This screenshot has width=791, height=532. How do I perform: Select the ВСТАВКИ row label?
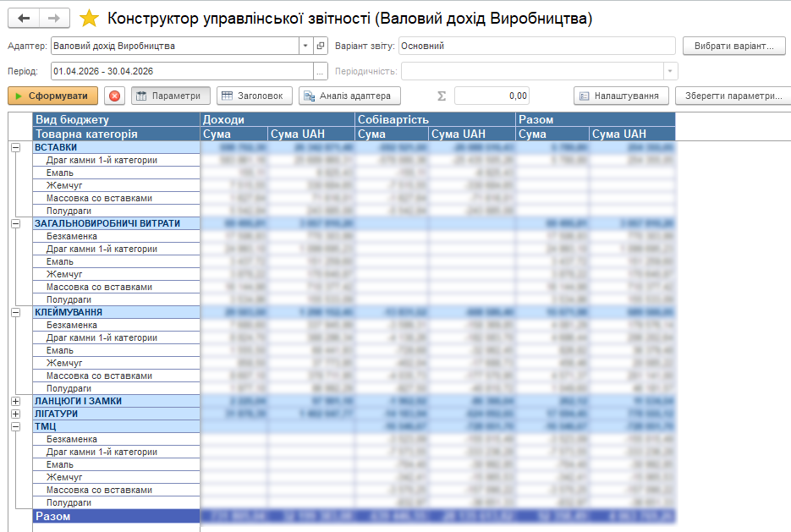tap(116, 147)
